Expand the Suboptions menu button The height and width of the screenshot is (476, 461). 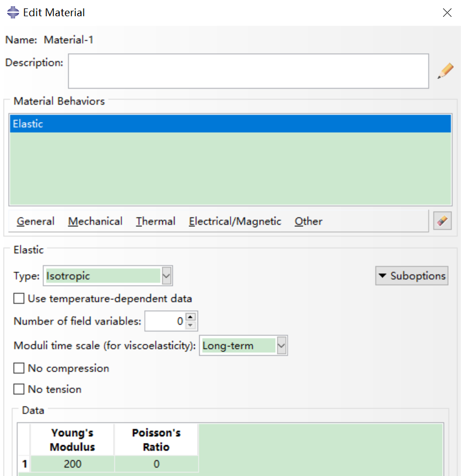pyautogui.click(x=412, y=276)
